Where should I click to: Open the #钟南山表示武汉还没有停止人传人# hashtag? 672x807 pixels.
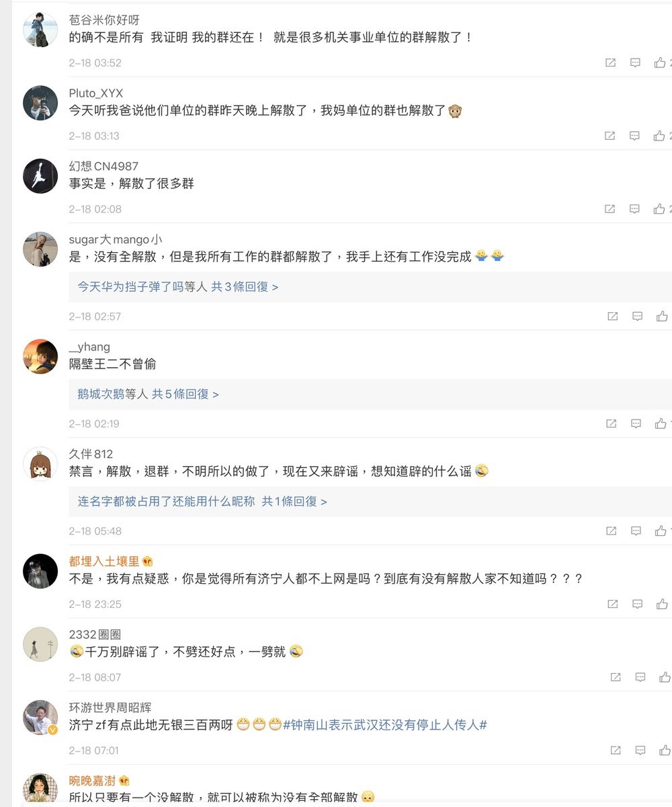[x=385, y=725]
